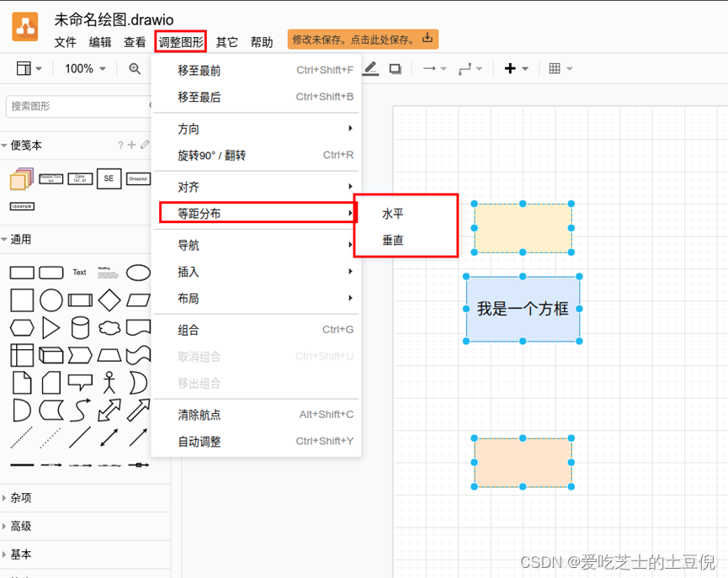Select the bidirectional block arrow shape
728x578 pixels.
[109, 411]
